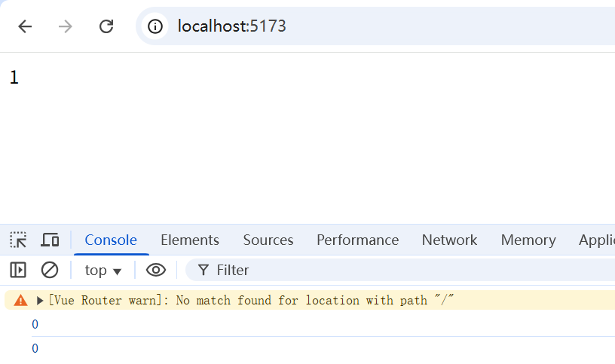Click the warning triangle icon

(x=21, y=301)
